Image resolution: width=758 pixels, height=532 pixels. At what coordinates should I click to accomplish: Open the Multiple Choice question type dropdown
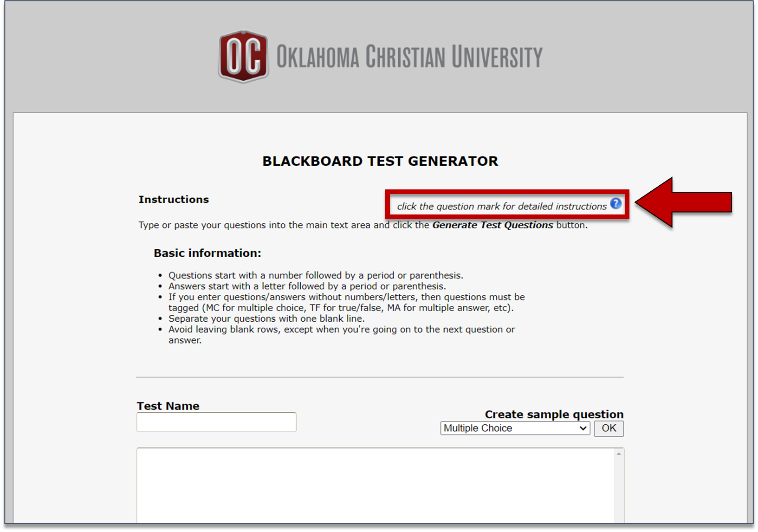[x=515, y=428]
